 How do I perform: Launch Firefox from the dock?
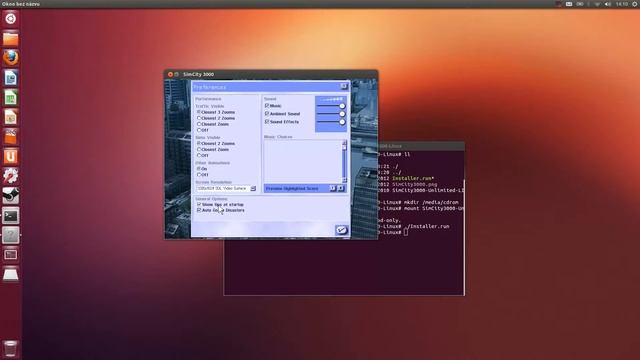(11, 58)
